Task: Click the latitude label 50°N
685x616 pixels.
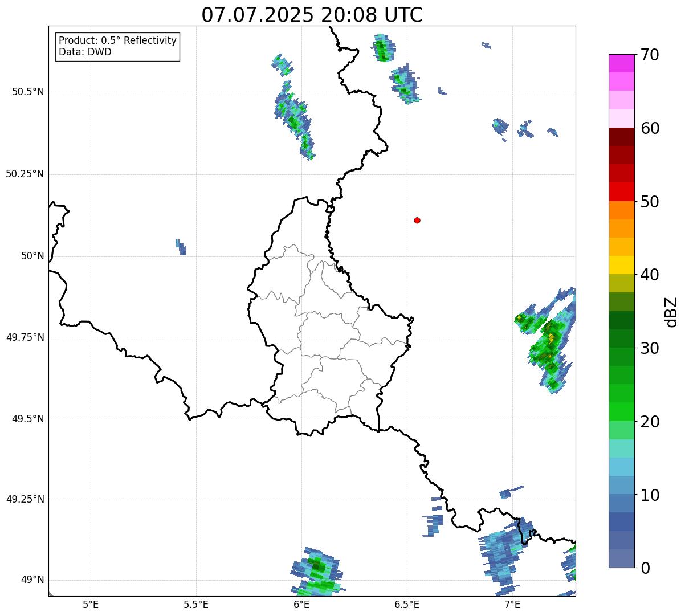Action: 32,256
